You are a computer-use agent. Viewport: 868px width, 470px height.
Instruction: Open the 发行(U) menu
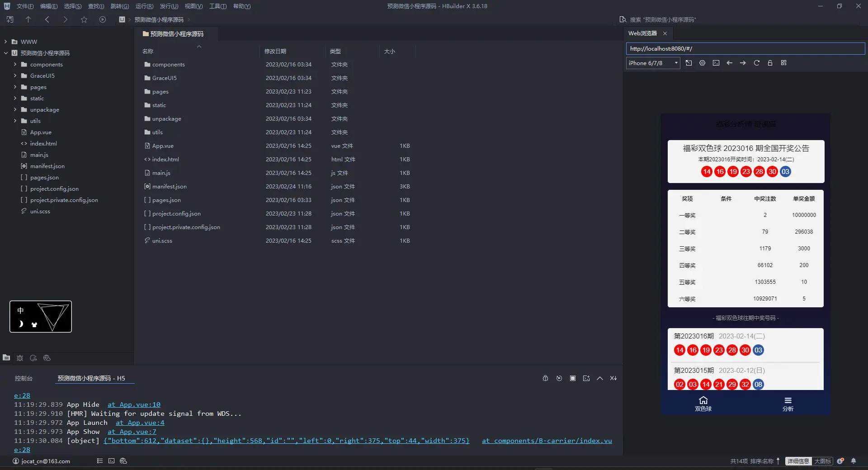[169, 6]
